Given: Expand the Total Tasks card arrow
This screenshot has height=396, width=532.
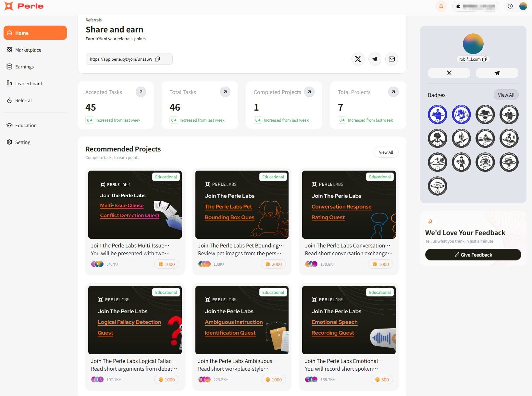Looking at the screenshot, I should 225,92.
